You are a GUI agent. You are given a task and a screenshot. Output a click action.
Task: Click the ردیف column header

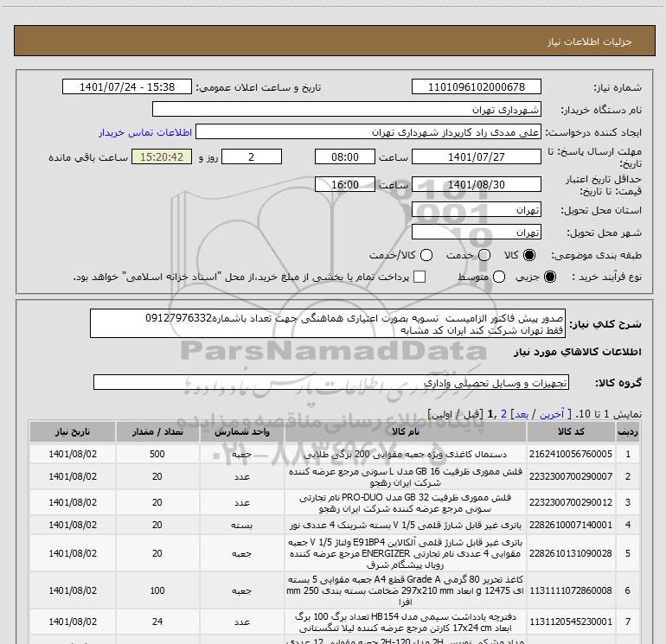[x=628, y=431]
